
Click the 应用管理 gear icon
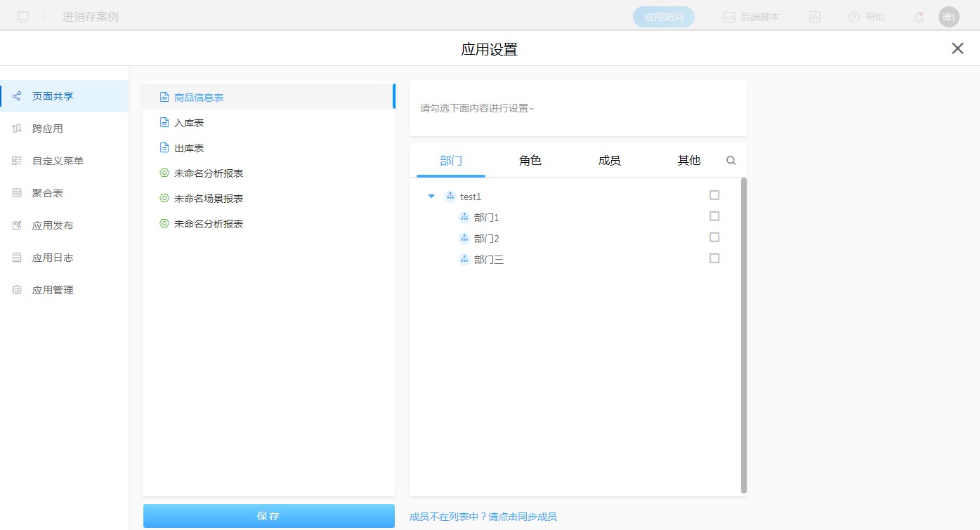(x=17, y=290)
